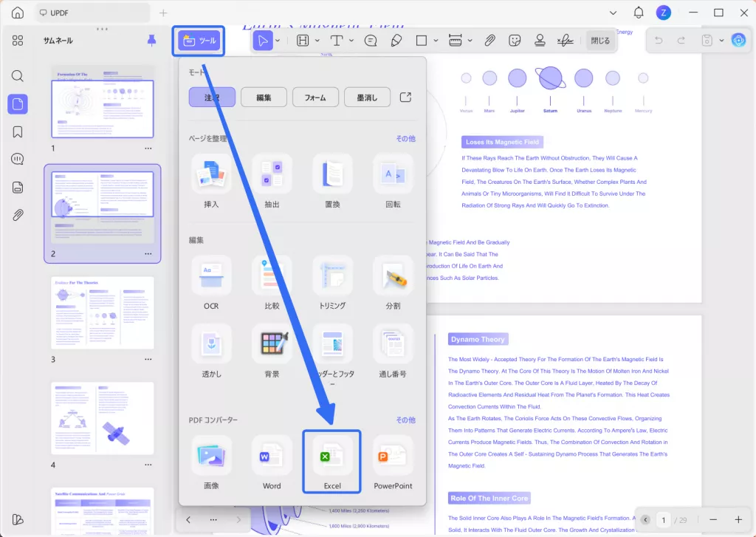Launch the OCR tool

pyautogui.click(x=211, y=283)
